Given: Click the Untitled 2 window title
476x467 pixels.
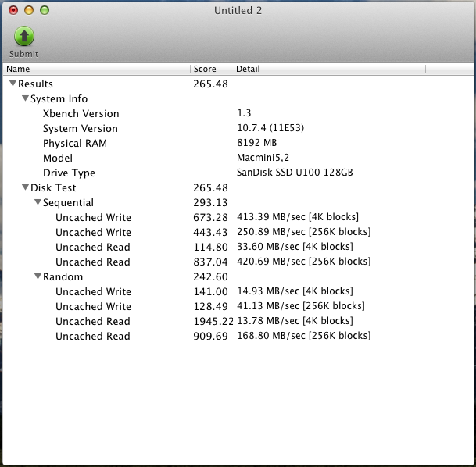Looking at the screenshot, I should [238, 11].
